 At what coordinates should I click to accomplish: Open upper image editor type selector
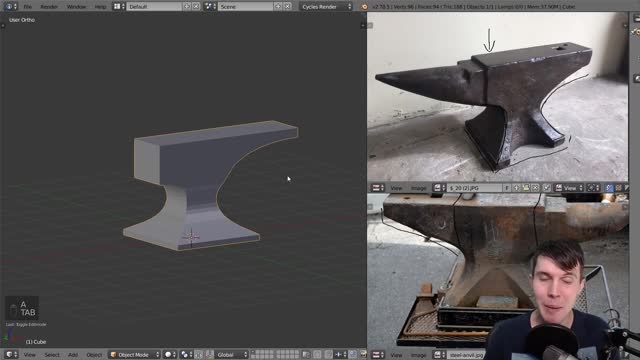(x=378, y=188)
